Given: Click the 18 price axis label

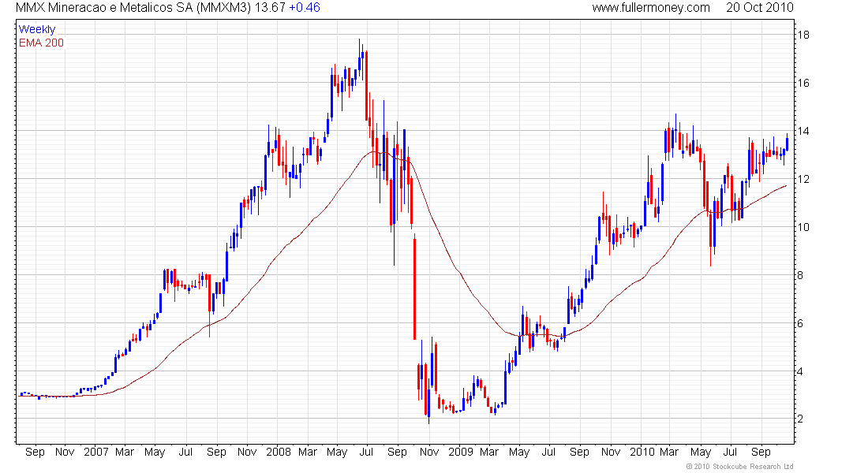Looking at the screenshot, I should click(803, 35).
